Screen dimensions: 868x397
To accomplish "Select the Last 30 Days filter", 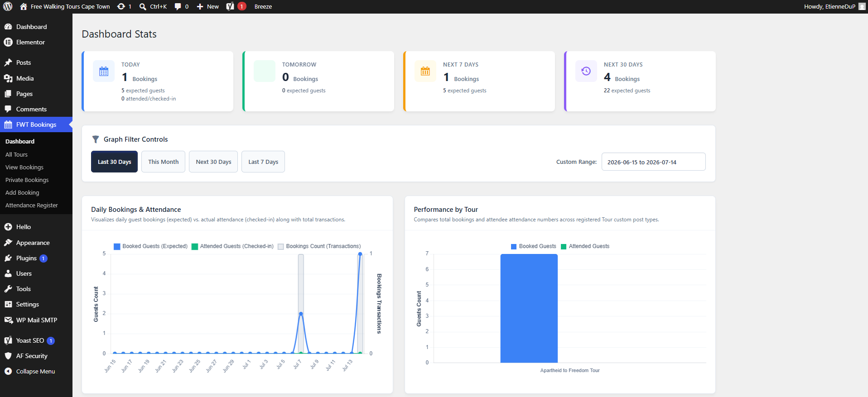I will click(114, 162).
